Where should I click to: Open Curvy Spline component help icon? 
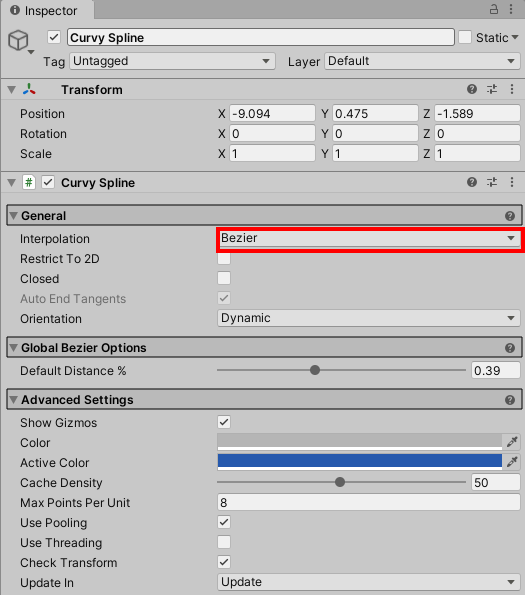click(x=472, y=182)
